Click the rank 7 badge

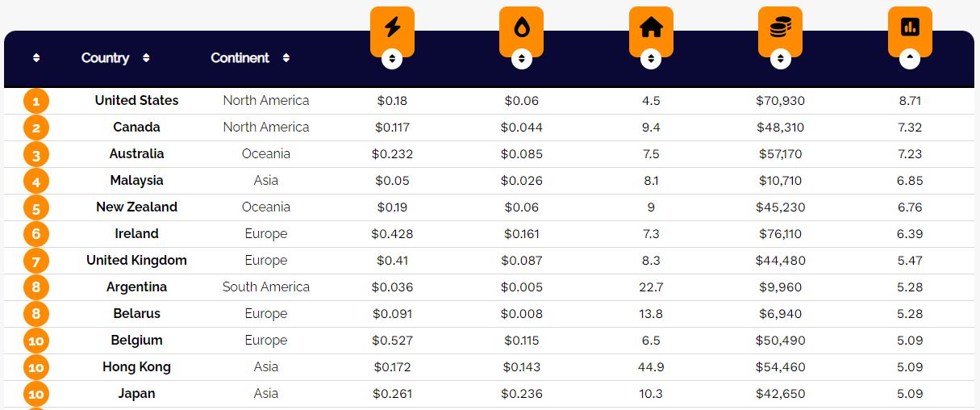tap(36, 261)
